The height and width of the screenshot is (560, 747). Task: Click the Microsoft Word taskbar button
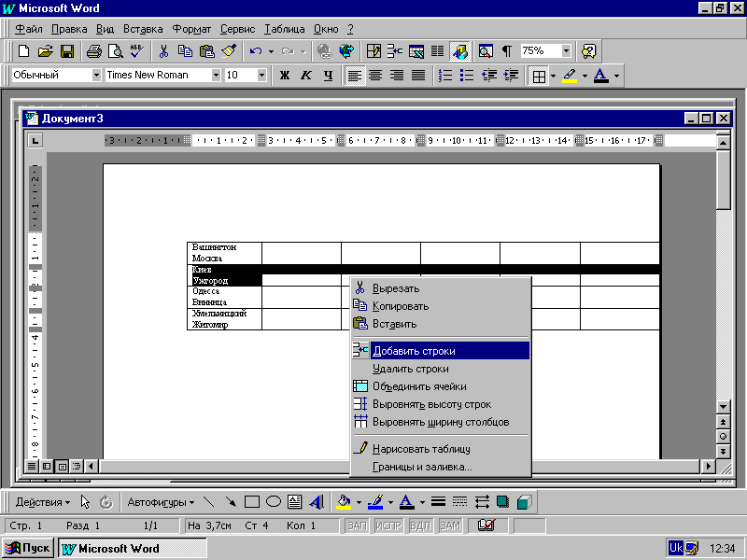click(133, 549)
